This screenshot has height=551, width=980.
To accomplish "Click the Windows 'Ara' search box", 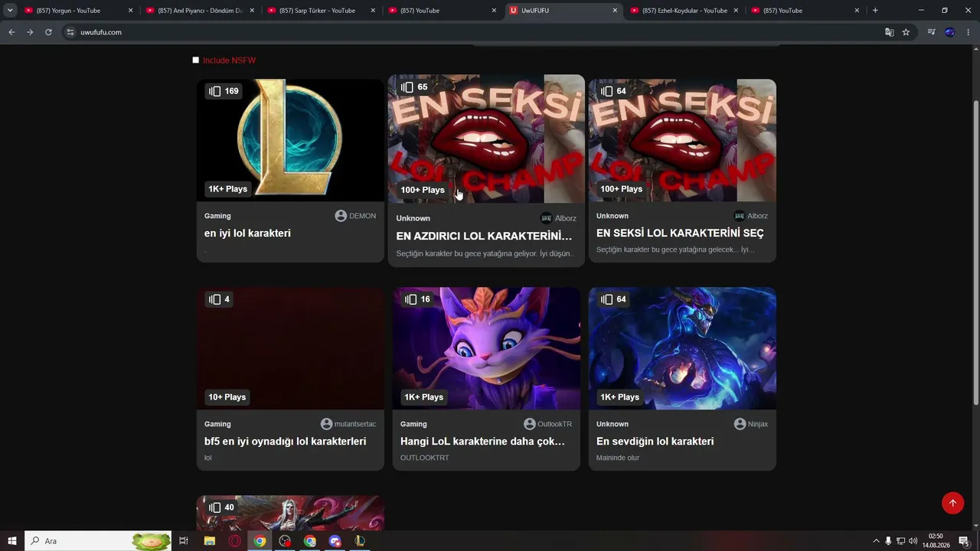I will 98,541.
